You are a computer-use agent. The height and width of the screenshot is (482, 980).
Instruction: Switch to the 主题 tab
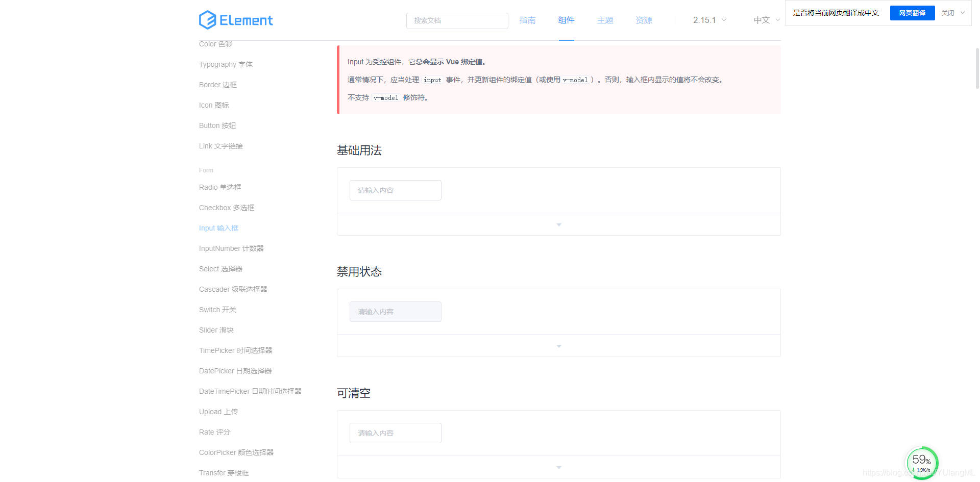point(605,20)
